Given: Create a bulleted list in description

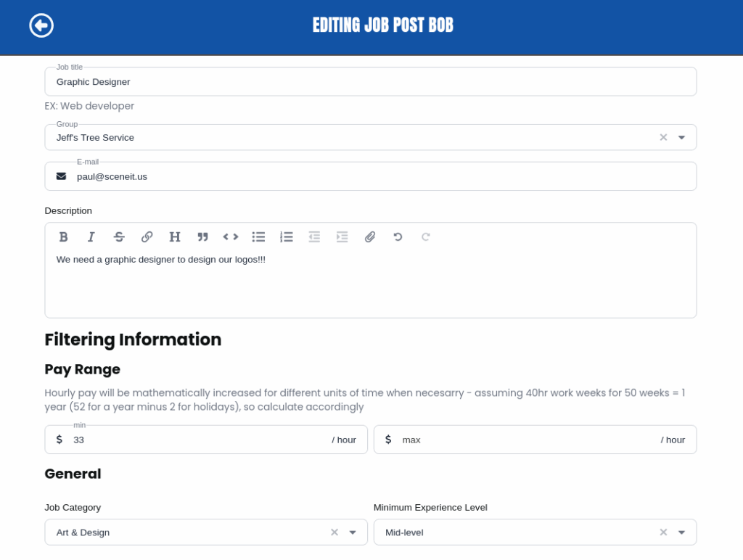Looking at the screenshot, I should click(x=258, y=236).
